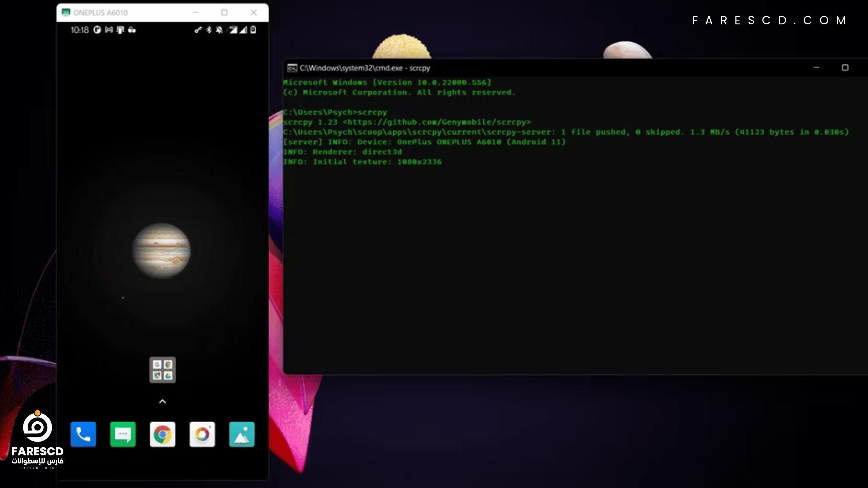The width and height of the screenshot is (868, 488).
Task: Open the teal Gallery app
Action: (x=242, y=434)
